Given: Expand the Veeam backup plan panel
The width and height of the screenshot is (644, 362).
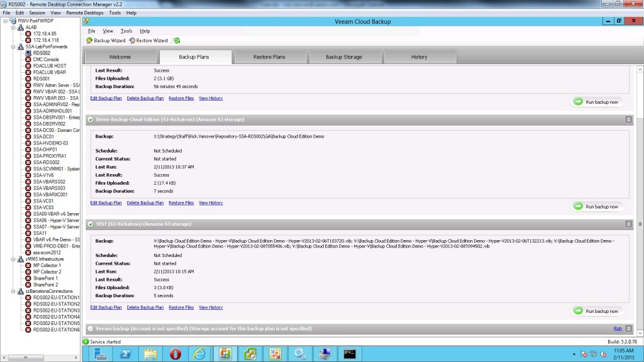Looking at the screenshot, I should pos(628,329).
